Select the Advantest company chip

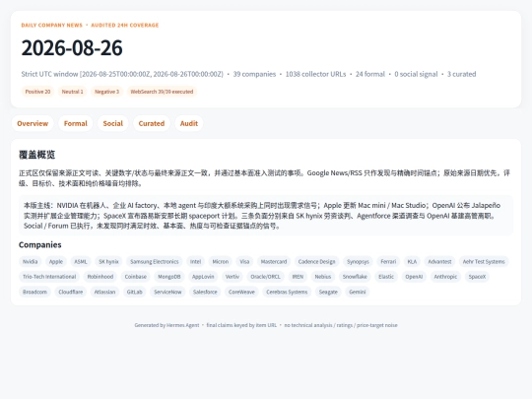tap(439, 262)
